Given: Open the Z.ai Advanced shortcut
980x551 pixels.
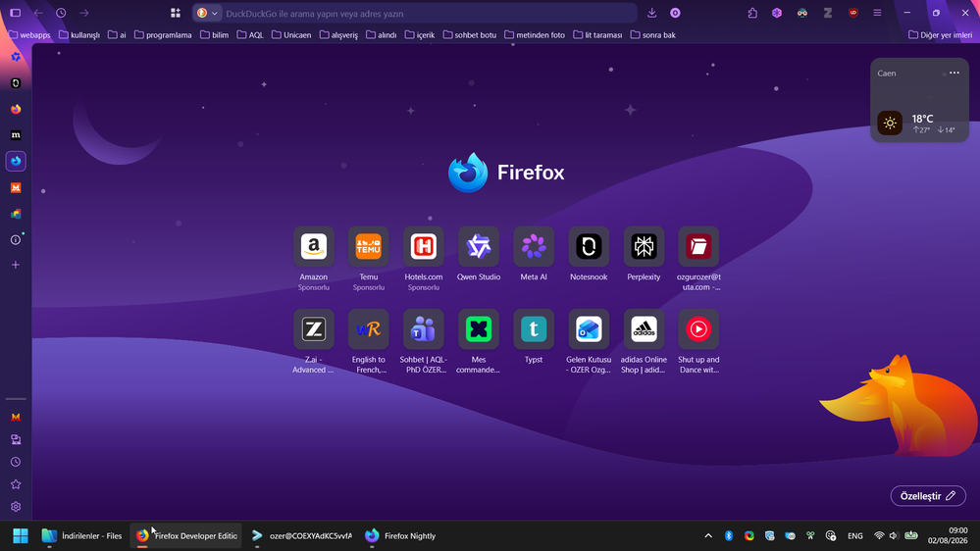Looking at the screenshot, I should 314,329.
